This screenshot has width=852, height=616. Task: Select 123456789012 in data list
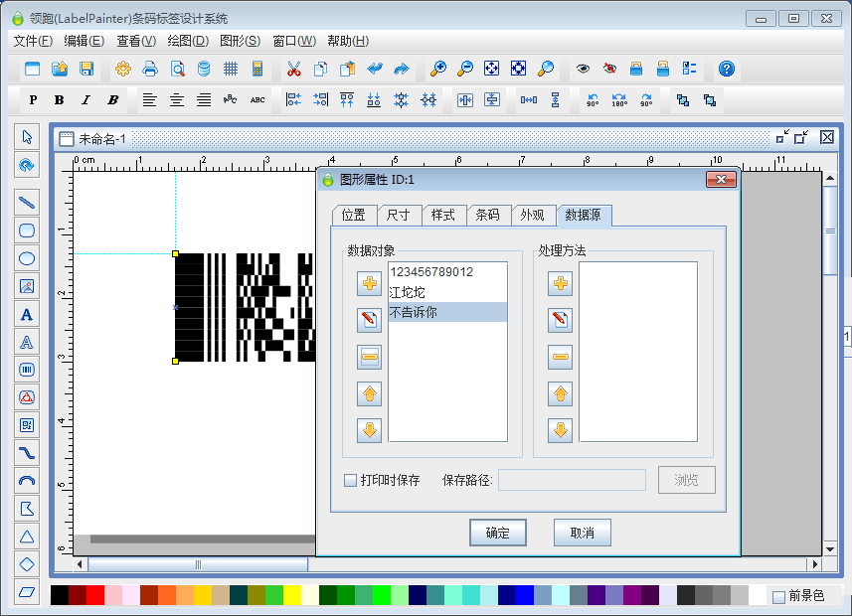(447, 271)
